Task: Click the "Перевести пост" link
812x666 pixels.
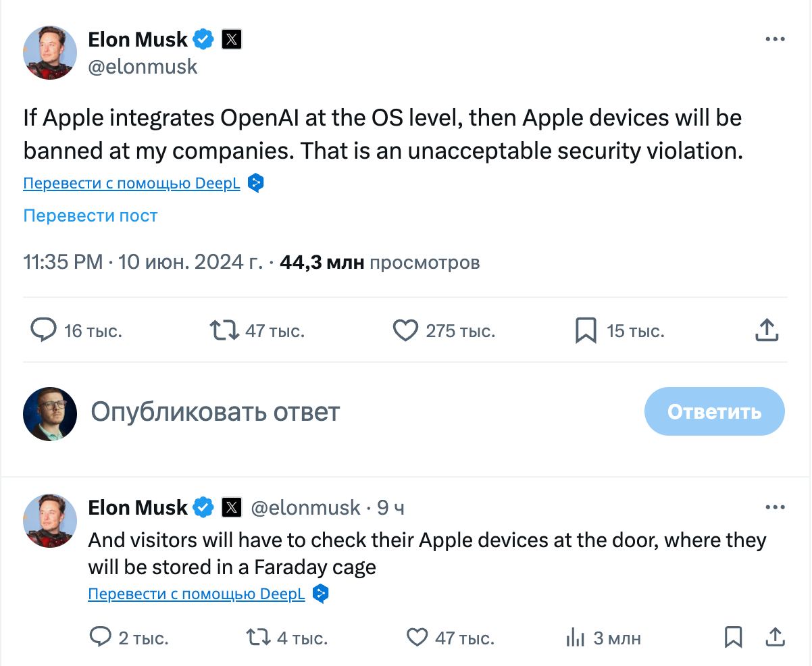Action: pyautogui.click(x=91, y=215)
